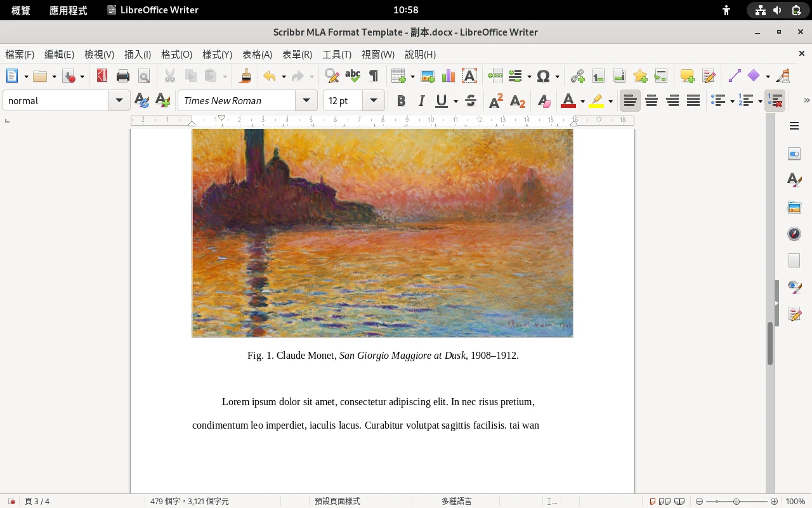Viewport: 812px width, 508px height.
Task: Insert special character Omega icon
Action: point(543,76)
